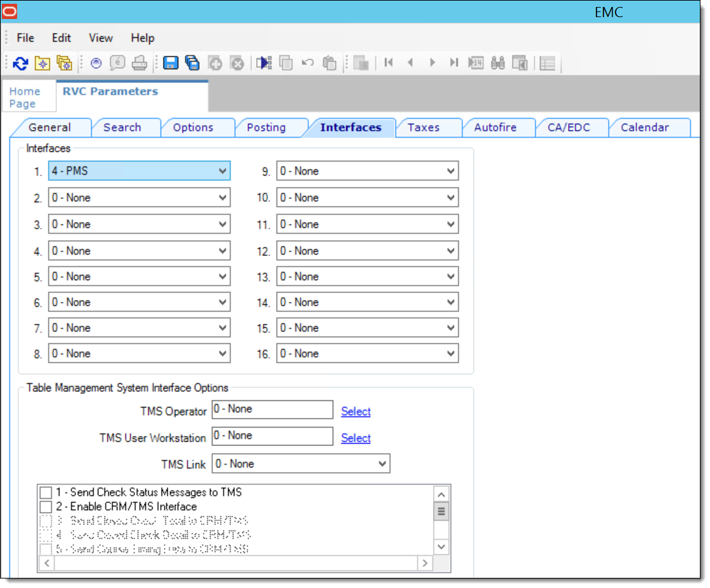The width and height of the screenshot is (710, 588).
Task: Open Interface 14 dropdown
Action: click(x=368, y=302)
